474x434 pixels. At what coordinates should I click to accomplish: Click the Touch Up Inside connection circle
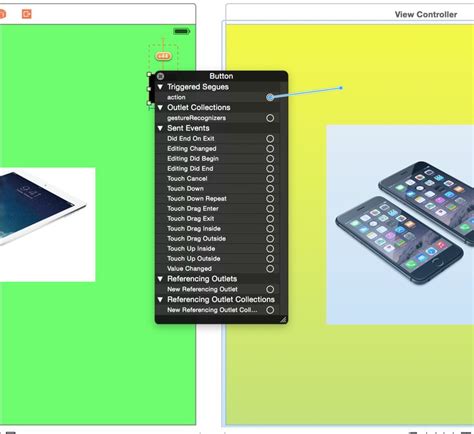[x=270, y=249]
